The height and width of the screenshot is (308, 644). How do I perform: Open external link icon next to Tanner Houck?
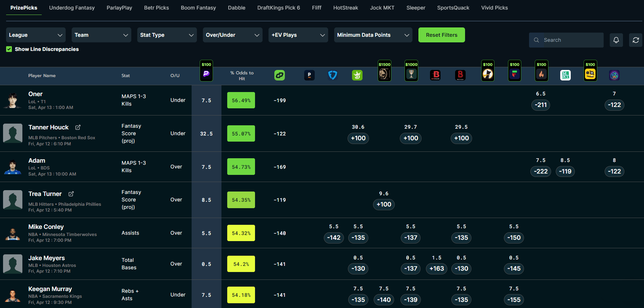coord(78,127)
